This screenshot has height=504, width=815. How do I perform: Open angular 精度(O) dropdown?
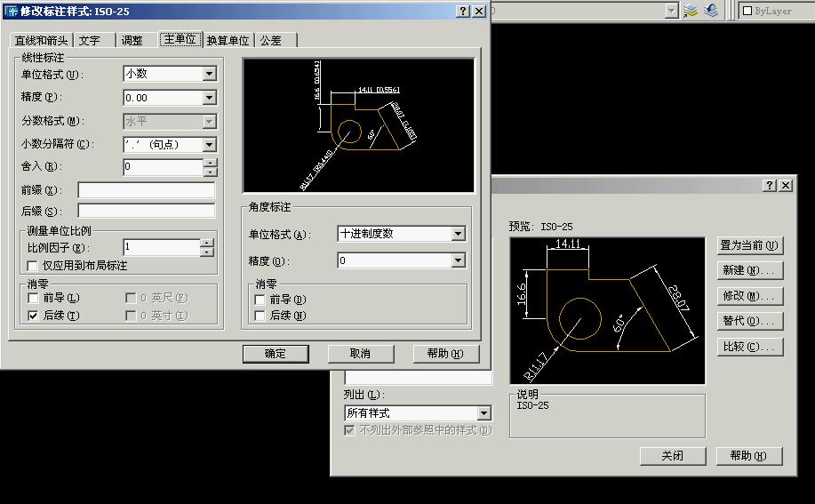click(458, 260)
